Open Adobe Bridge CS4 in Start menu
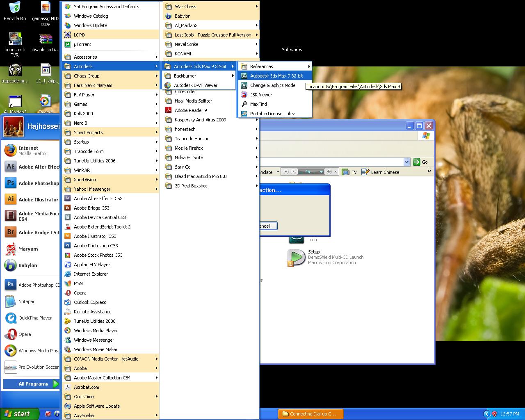525x420 pixels. [x=32, y=233]
